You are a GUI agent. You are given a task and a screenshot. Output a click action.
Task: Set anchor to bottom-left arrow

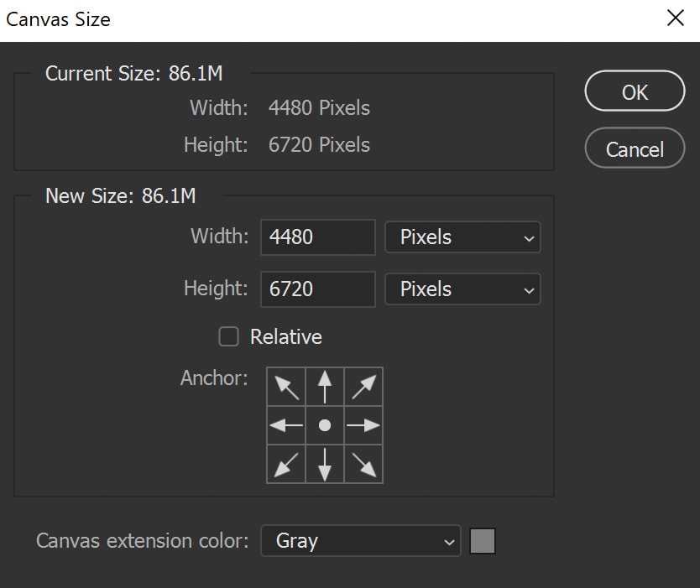[286, 464]
